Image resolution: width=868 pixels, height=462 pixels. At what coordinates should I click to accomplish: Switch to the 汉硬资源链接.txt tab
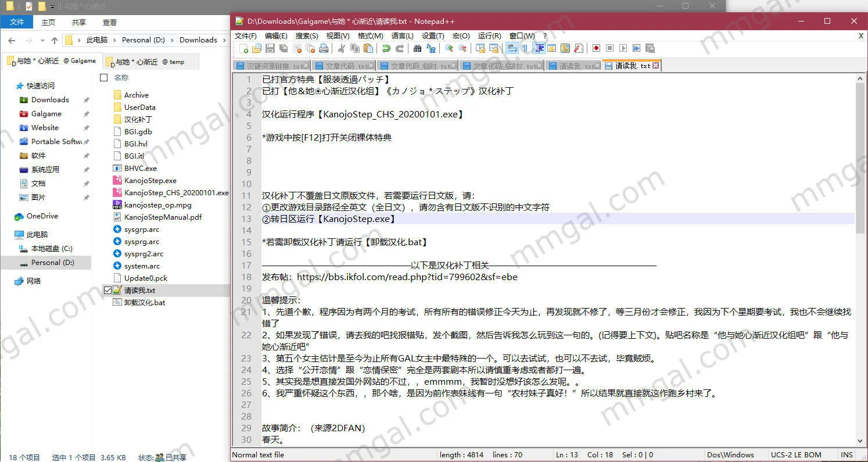(271, 66)
